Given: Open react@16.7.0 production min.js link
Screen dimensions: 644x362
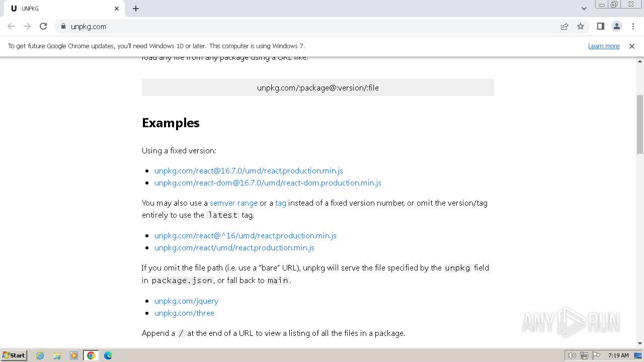Looking at the screenshot, I should (x=249, y=170).
